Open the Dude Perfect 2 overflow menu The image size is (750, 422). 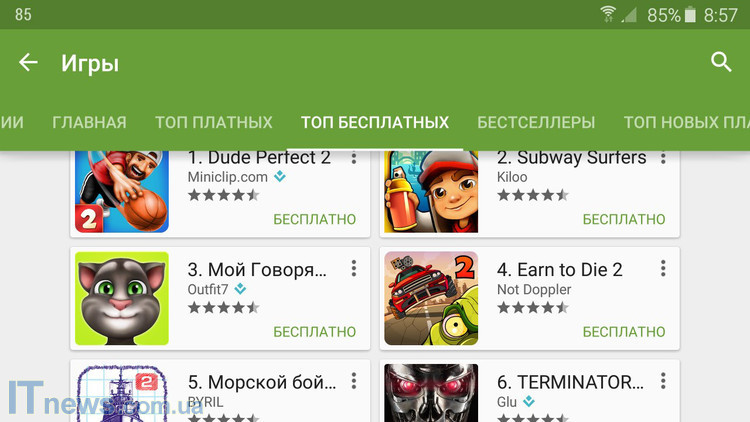coord(354,157)
